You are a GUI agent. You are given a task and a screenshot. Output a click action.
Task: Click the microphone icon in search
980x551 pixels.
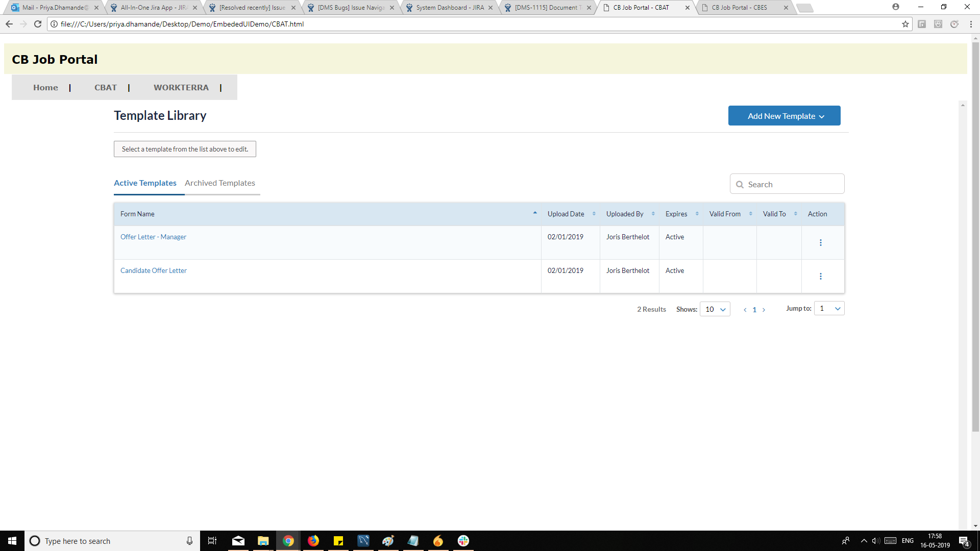(189, 541)
